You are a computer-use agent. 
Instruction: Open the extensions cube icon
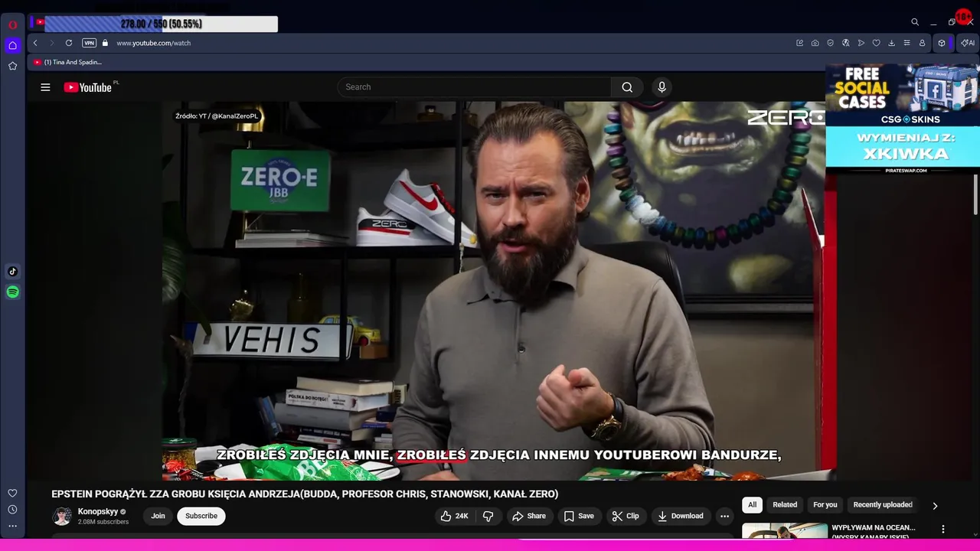942,43
